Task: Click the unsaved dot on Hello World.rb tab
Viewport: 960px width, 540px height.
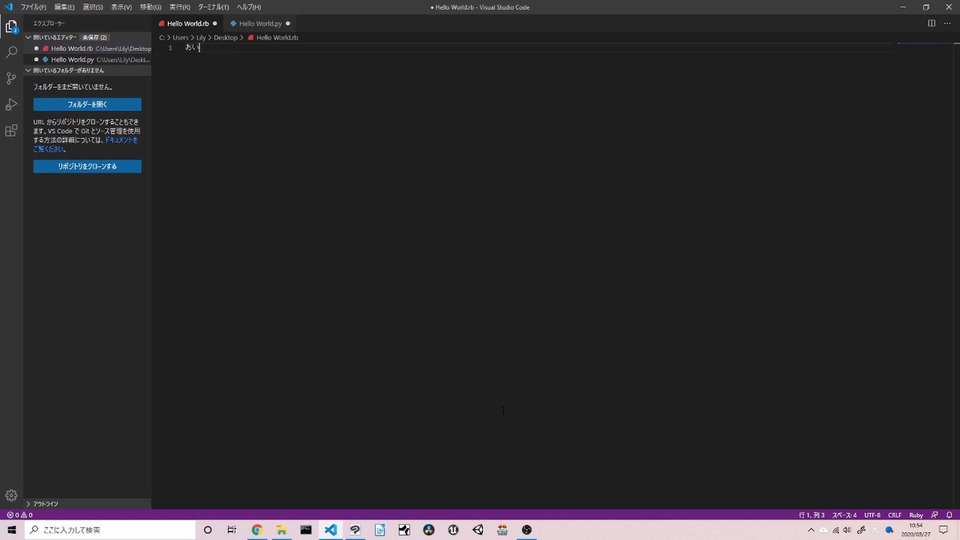Action: pyautogui.click(x=215, y=23)
